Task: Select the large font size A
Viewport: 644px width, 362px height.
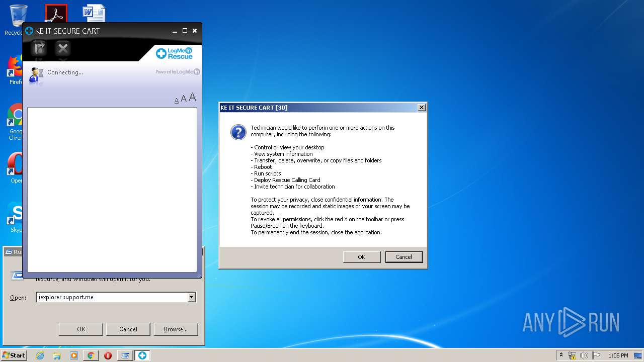Action: 192,98
